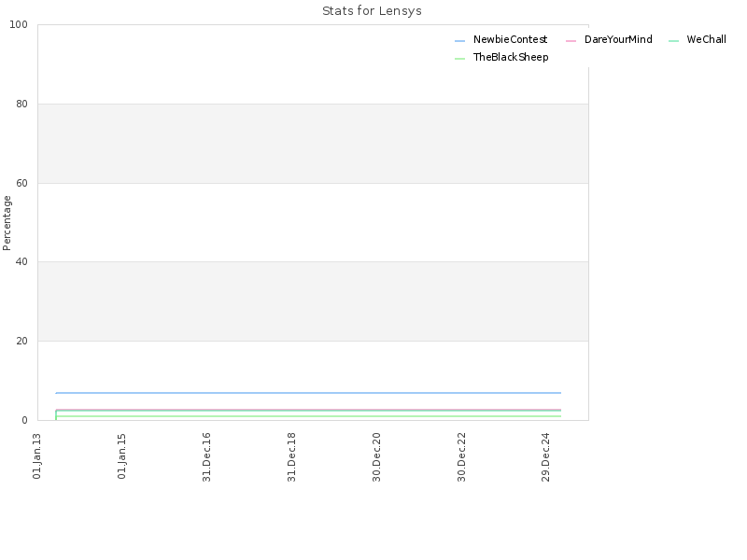Click the 01.Jan.13 date label

(x=36, y=456)
